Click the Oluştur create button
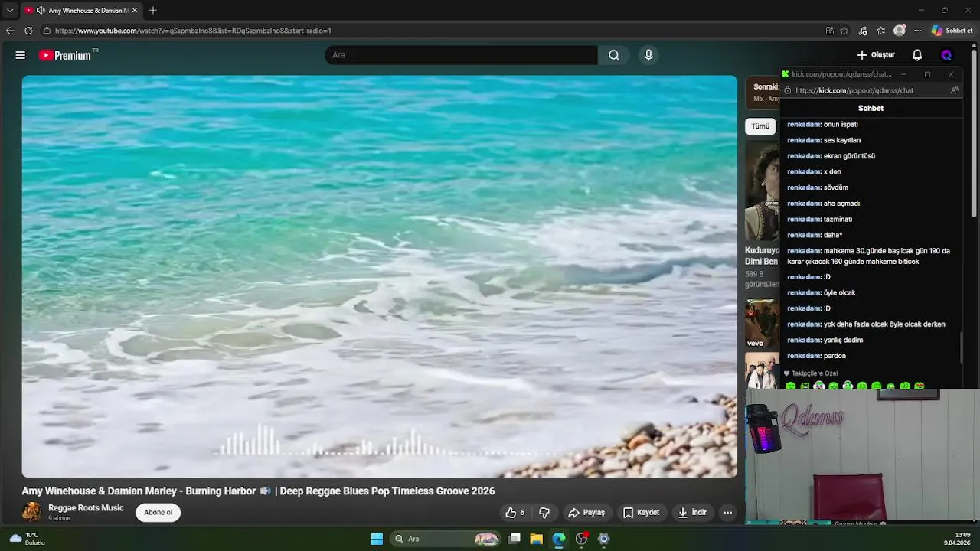This screenshot has width=980, height=551. 876,55
